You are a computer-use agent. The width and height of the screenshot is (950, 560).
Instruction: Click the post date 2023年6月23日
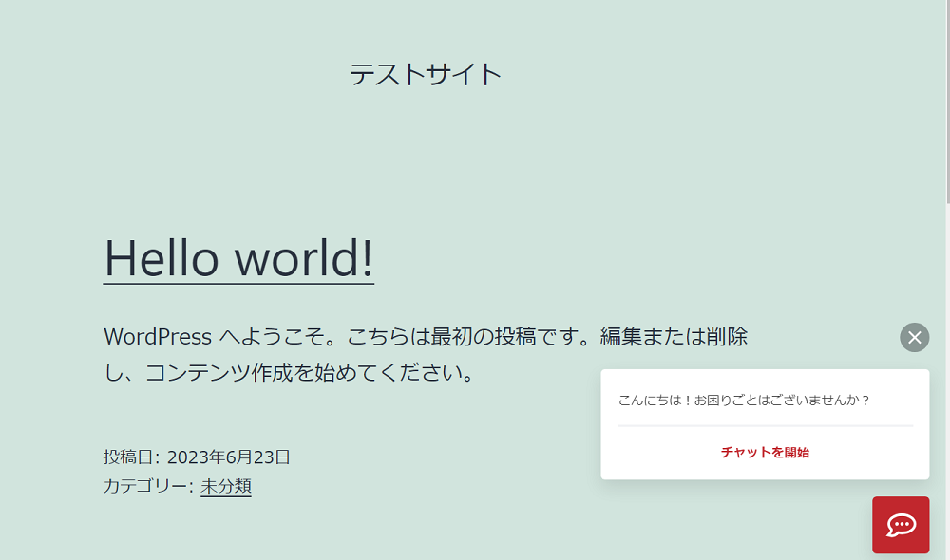[228, 457]
